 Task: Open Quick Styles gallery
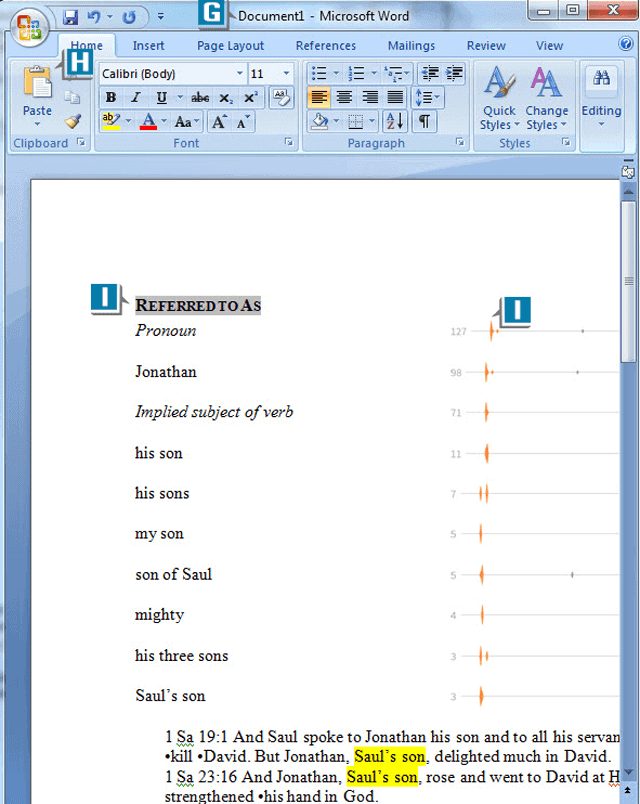tap(498, 100)
